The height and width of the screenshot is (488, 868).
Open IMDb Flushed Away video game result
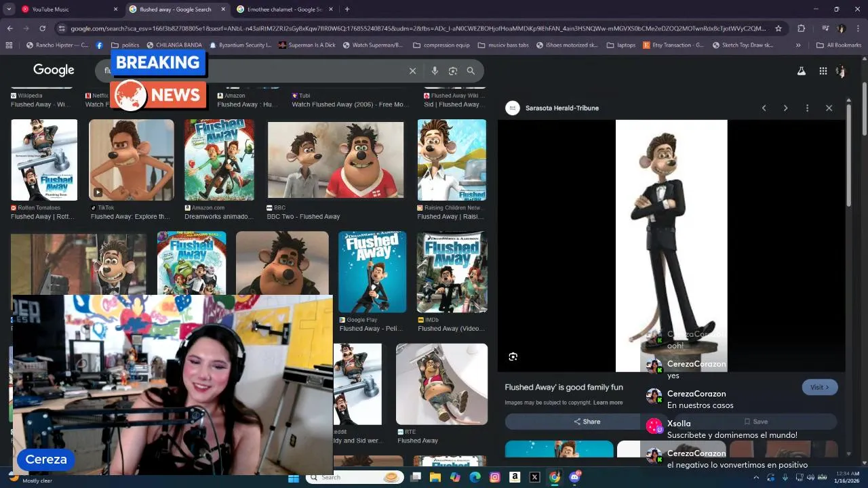coord(452,272)
